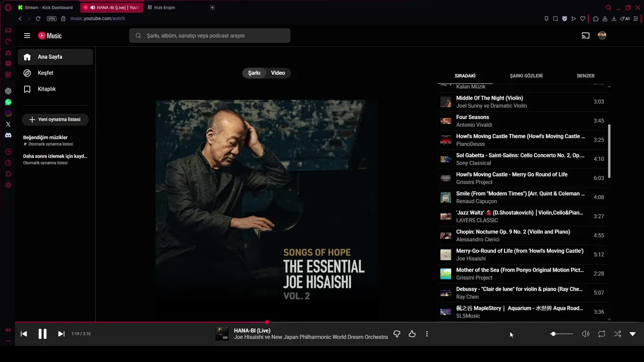The image size is (644, 362).
Task: Play Four Seasons by Antonio Vivaldi
Action: [x=523, y=121]
